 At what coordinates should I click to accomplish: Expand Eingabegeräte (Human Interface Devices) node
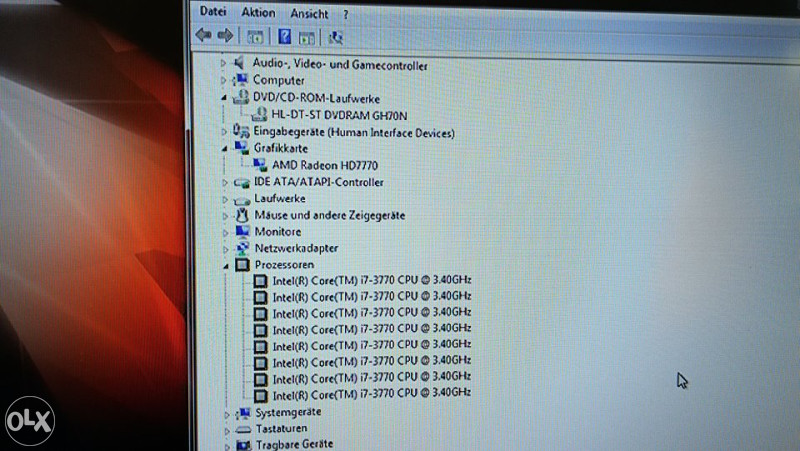(224, 132)
